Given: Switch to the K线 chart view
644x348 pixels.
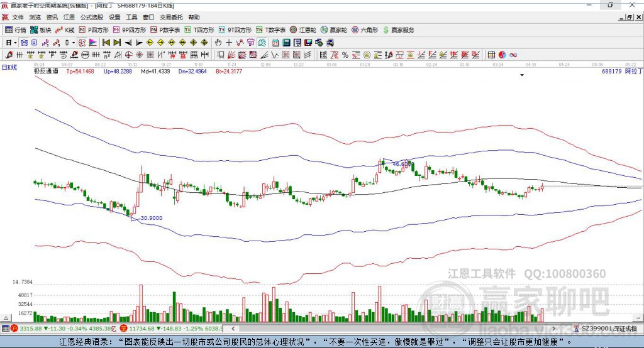Looking at the screenshot, I should (65, 30).
